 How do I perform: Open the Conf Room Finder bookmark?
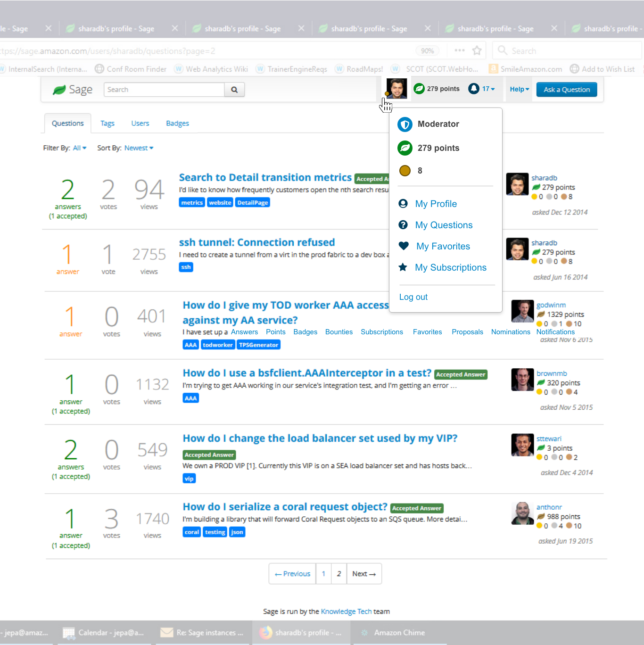131,69
